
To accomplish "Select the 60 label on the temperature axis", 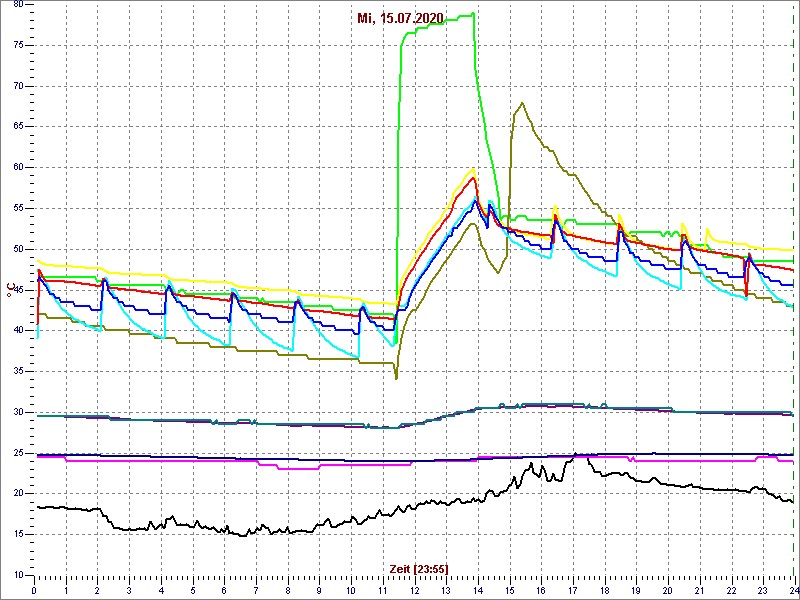I will (18, 167).
